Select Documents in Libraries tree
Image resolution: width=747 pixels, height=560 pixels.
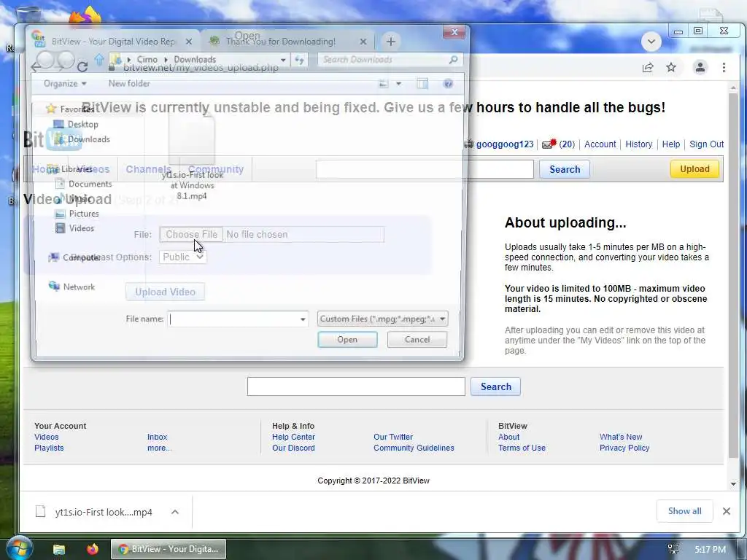pos(90,184)
